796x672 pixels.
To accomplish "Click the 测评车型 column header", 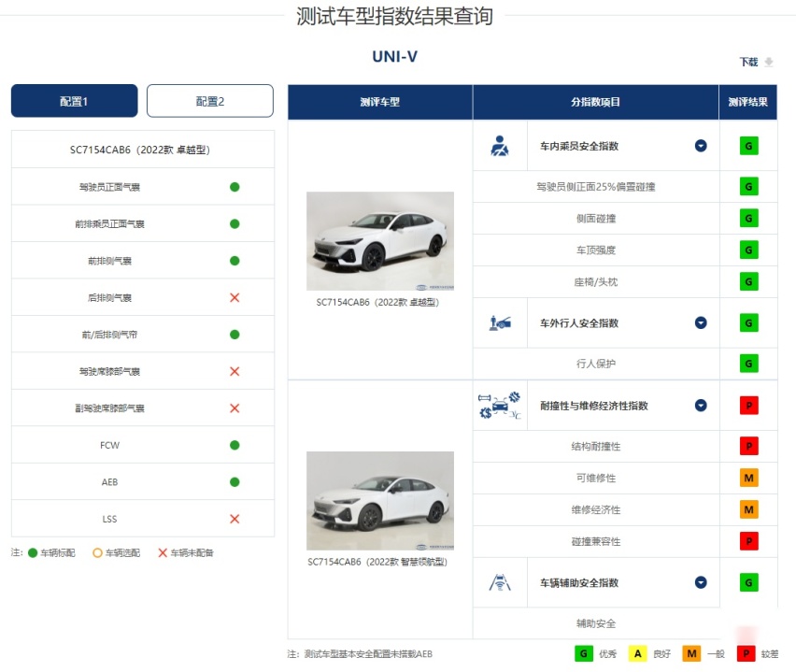I will [x=379, y=102].
